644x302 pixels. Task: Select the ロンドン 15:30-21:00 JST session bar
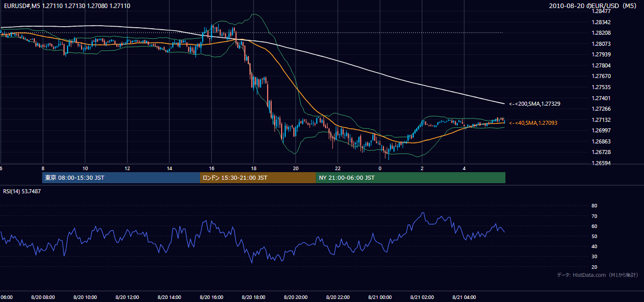[x=258, y=178]
